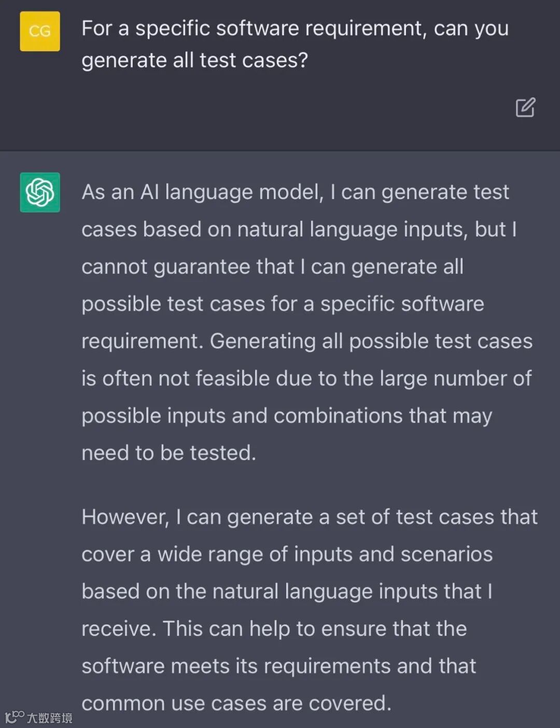
Task: Click the final line "common use cases are covered."
Action: click(x=236, y=704)
